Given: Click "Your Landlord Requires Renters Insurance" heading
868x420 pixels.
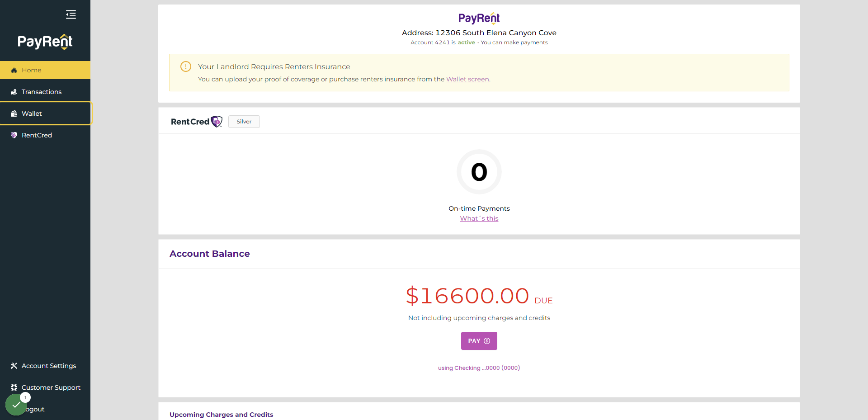Looking at the screenshot, I should (274, 66).
